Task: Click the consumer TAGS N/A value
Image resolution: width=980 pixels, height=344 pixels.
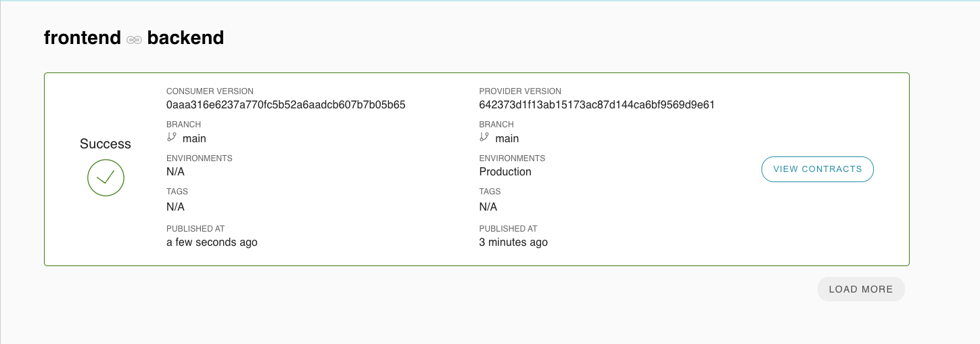Action: [175, 207]
